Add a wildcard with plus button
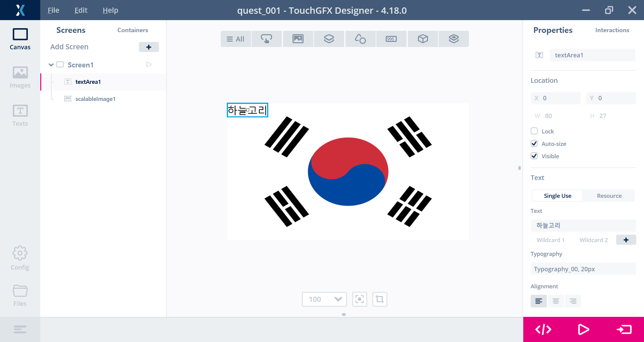644x342 pixels. (x=626, y=240)
